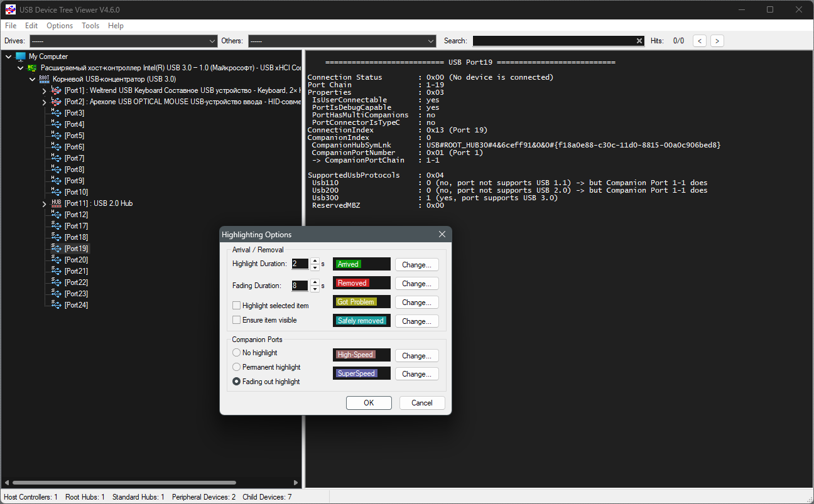Viewport: 814px width, 504px height.
Task: Enable Ensure item visible checkbox
Action: coord(237,320)
